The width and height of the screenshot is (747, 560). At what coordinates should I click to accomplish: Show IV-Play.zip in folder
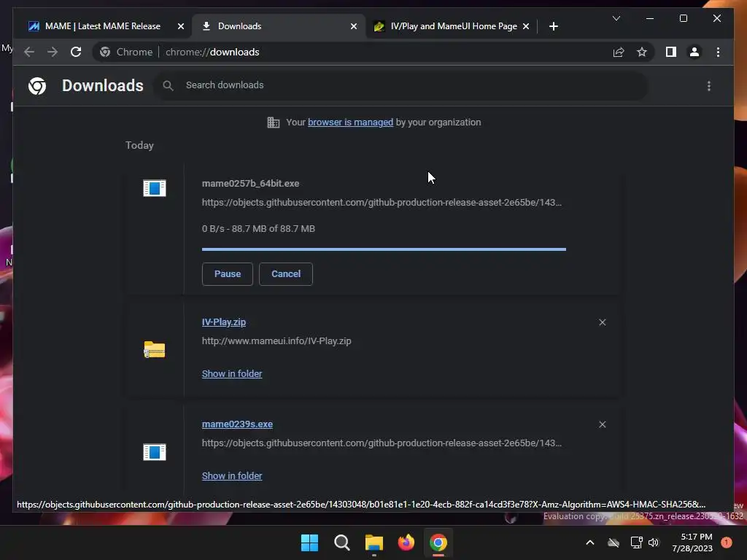[x=232, y=374]
